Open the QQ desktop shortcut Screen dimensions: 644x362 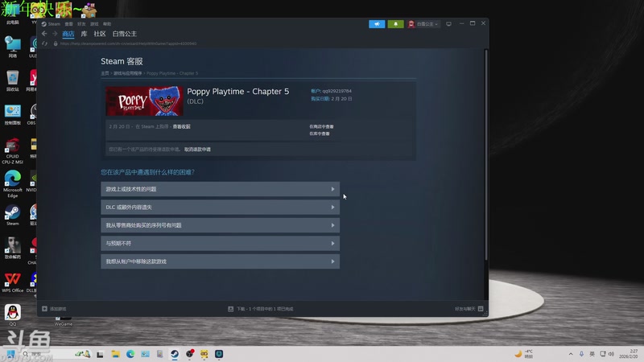pos(13,315)
